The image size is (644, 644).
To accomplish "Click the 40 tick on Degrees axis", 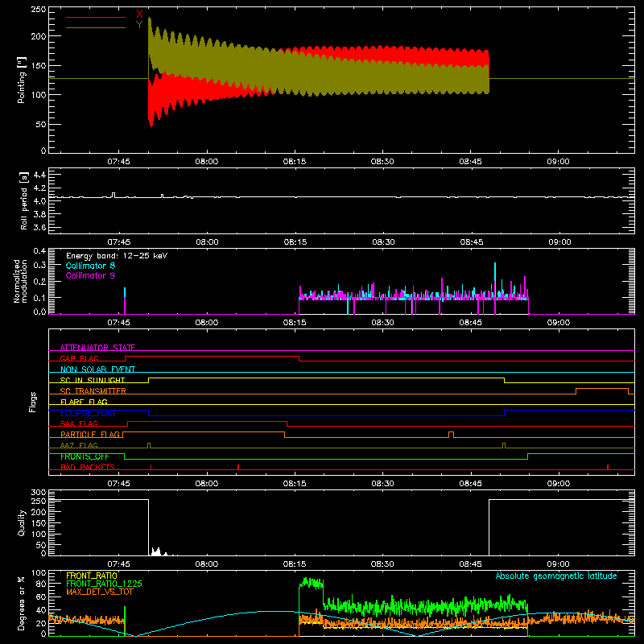I will pyautogui.click(x=41, y=610).
